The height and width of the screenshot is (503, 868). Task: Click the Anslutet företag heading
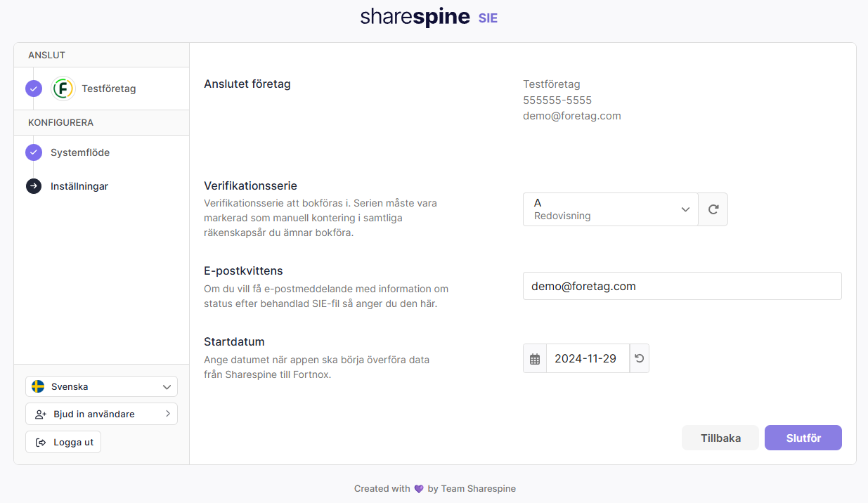pyautogui.click(x=247, y=84)
